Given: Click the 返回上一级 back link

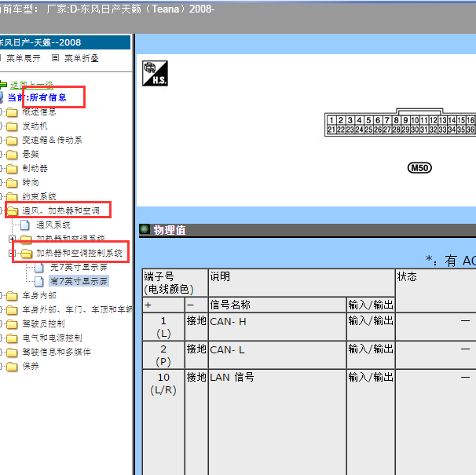Looking at the screenshot, I should [x=31, y=85].
